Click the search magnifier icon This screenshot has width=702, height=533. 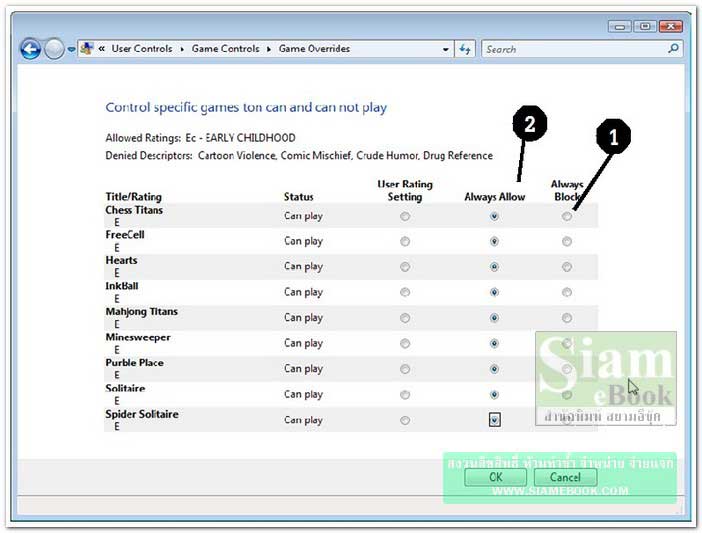(673, 48)
